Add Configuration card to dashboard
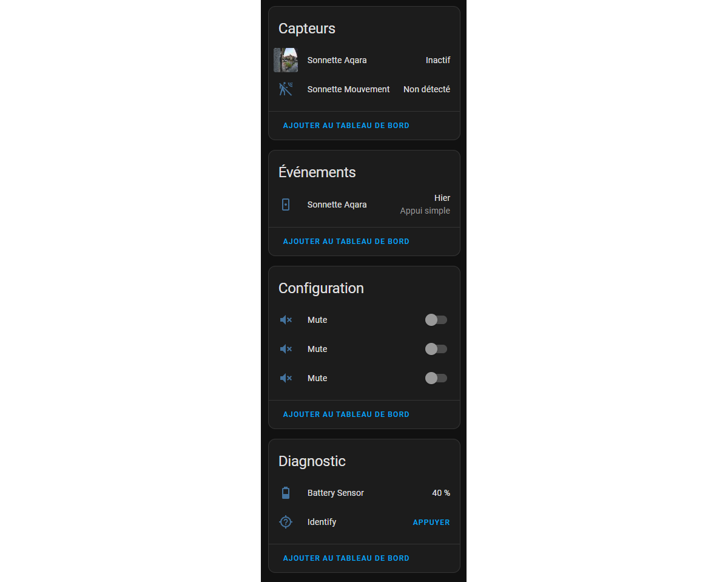This screenshot has width=728, height=582. pos(346,415)
